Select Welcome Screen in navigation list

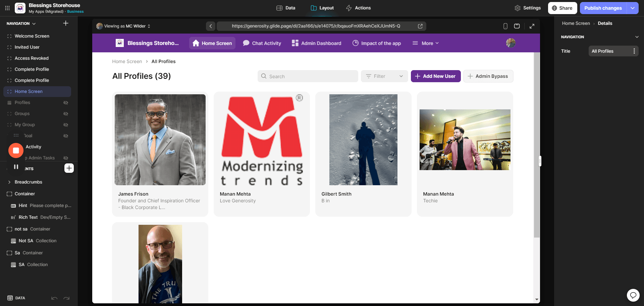point(37,36)
